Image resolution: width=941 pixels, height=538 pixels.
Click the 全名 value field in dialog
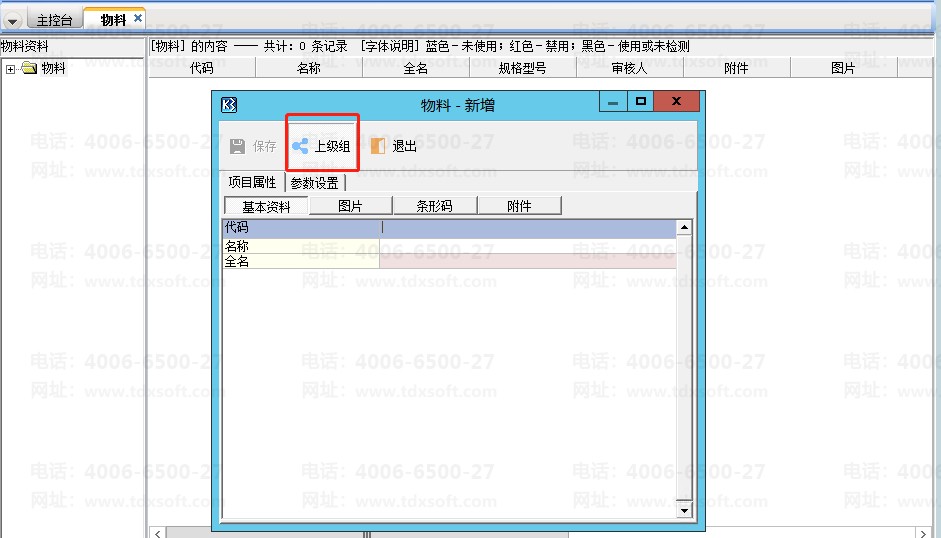pyautogui.click(x=528, y=261)
